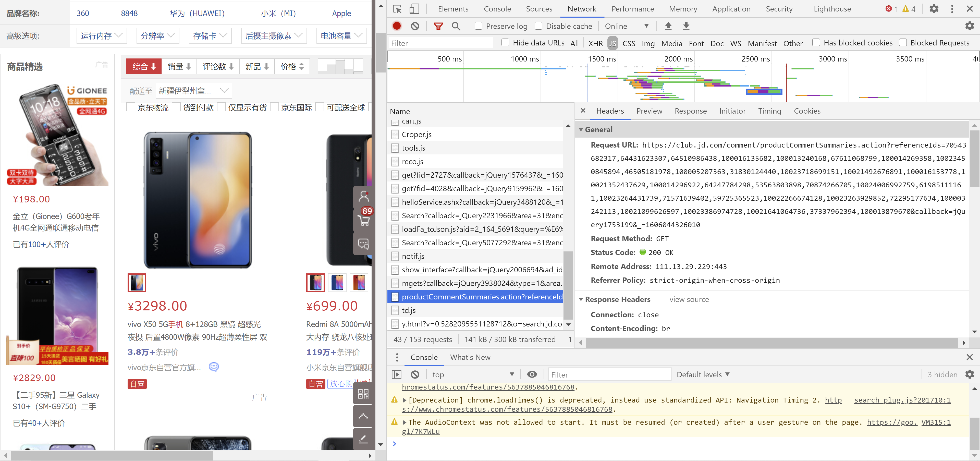Click the import HAR upload arrow icon

coord(668,26)
